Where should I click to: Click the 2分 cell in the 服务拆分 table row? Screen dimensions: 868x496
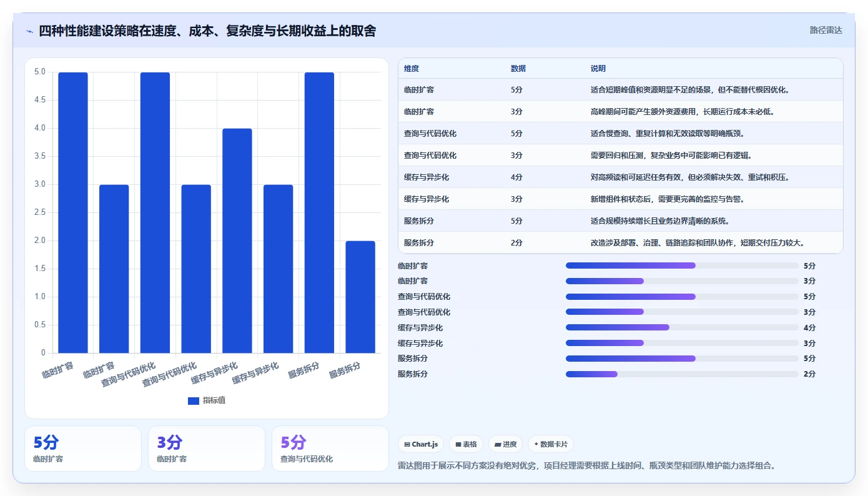tap(516, 243)
